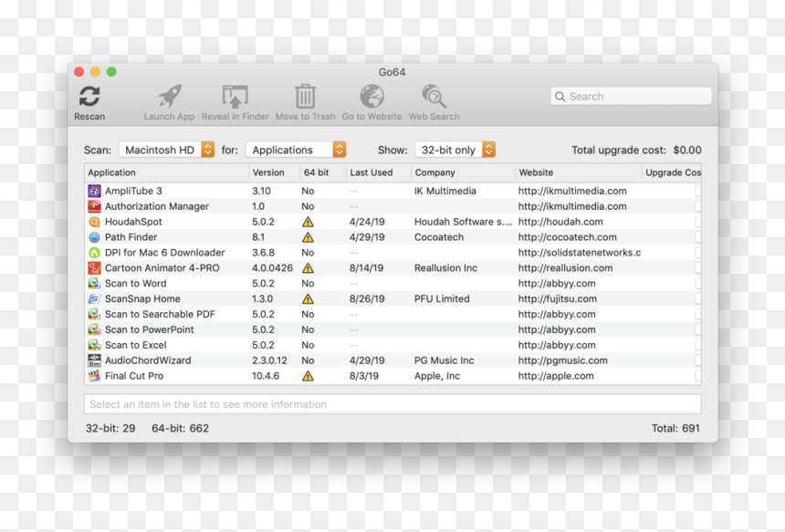Click http://reallusion.com website cell
Viewport: 785px width, 532px height.
point(565,268)
